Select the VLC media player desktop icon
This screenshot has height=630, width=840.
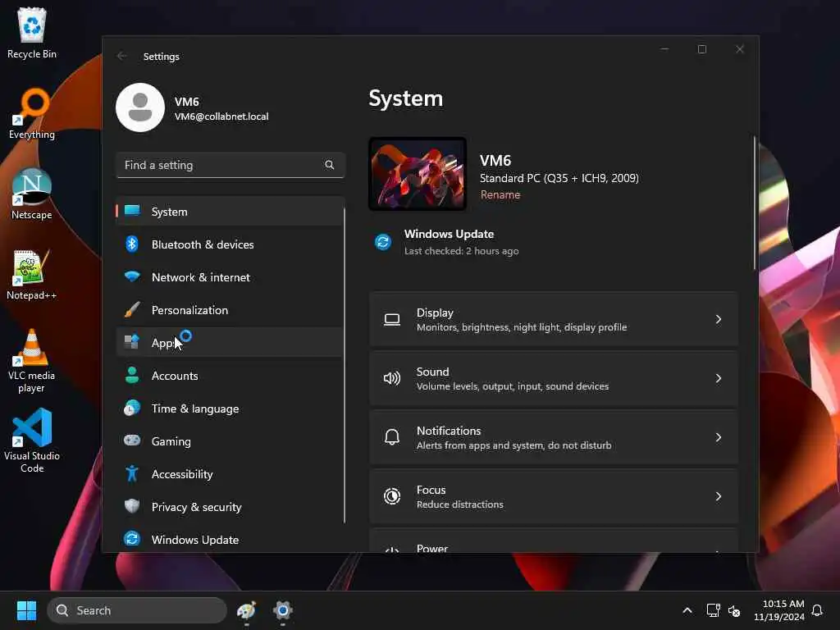[32, 361]
